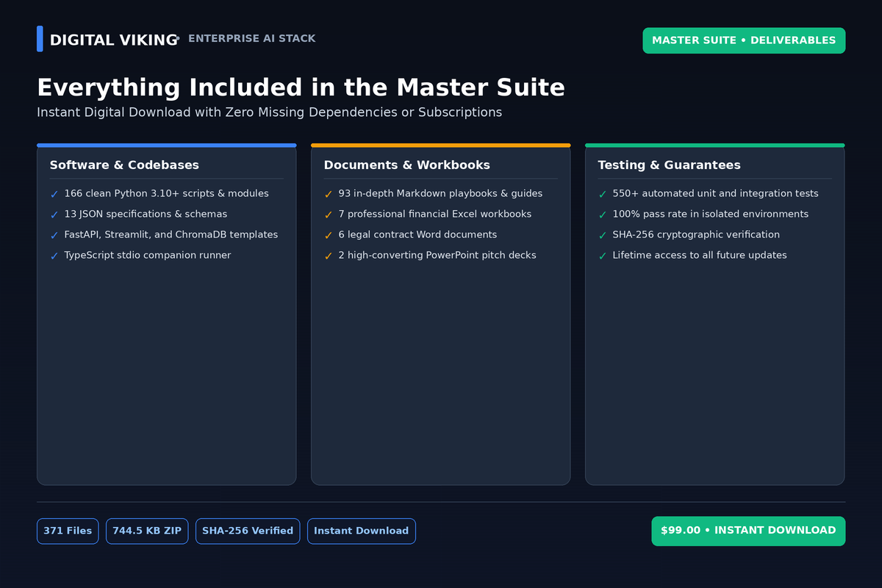Click 'FastAPI, Streamlit, and ChromaDB templates' text
The height and width of the screenshot is (588, 882).
[171, 234]
